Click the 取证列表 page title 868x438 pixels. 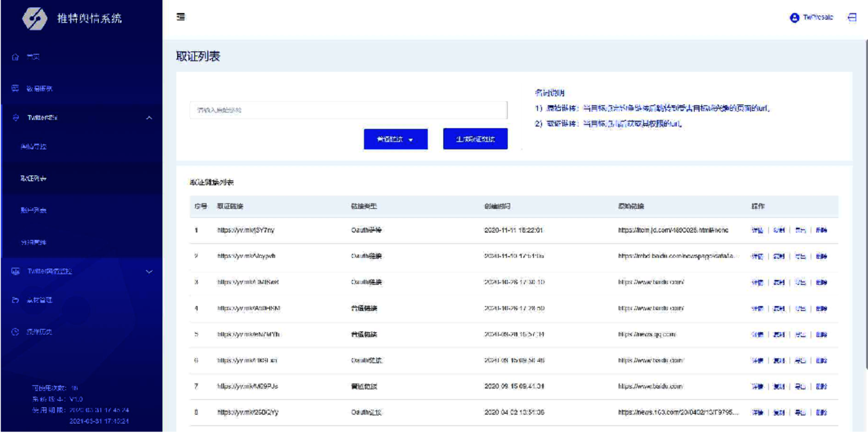198,57
